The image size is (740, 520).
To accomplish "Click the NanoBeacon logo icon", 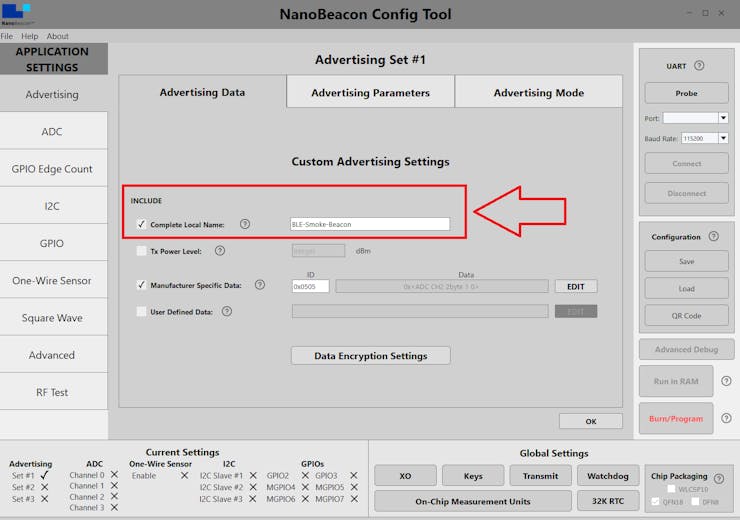I will pos(17,14).
